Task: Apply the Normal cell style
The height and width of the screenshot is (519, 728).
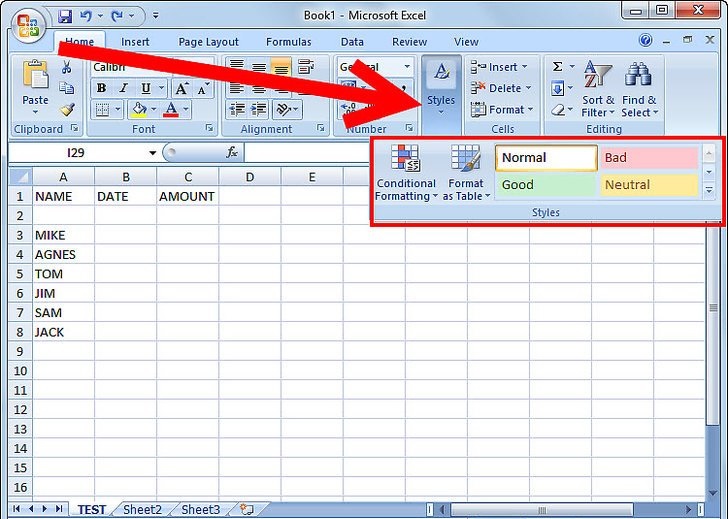Action: pyautogui.click(x=546, y=158)
